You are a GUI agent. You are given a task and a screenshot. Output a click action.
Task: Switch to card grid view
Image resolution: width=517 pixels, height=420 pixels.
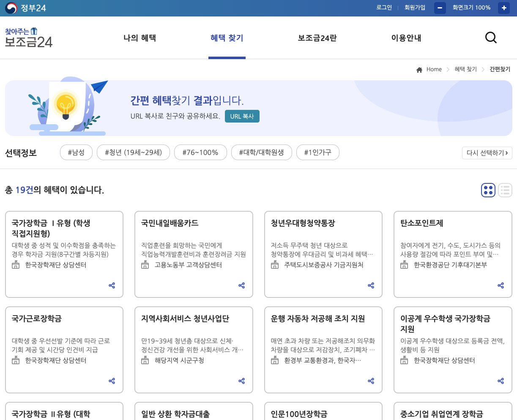point(488,190)
